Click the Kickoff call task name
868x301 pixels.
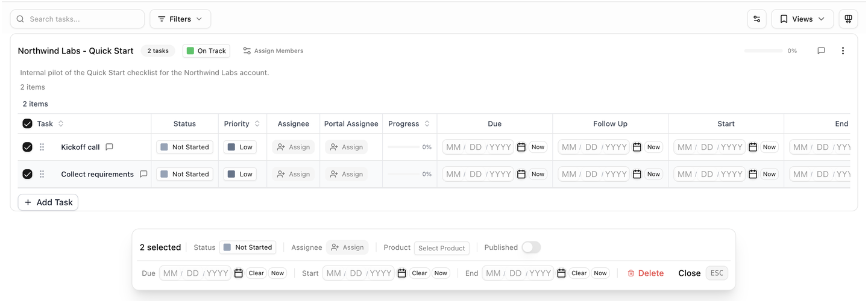[x=80, y=147]
